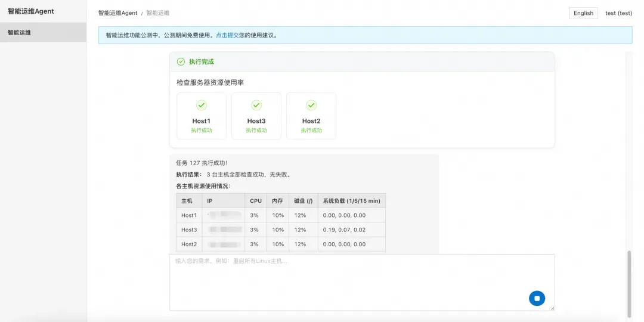Select 智能运维 in the left sidebar

pyautogui.click(x=43, y=32)
